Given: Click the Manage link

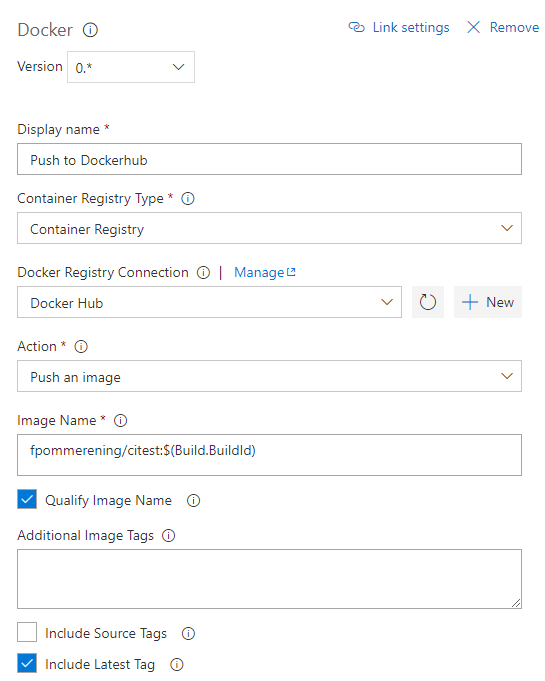Looking at the screenshot, I should coord(264,272).
